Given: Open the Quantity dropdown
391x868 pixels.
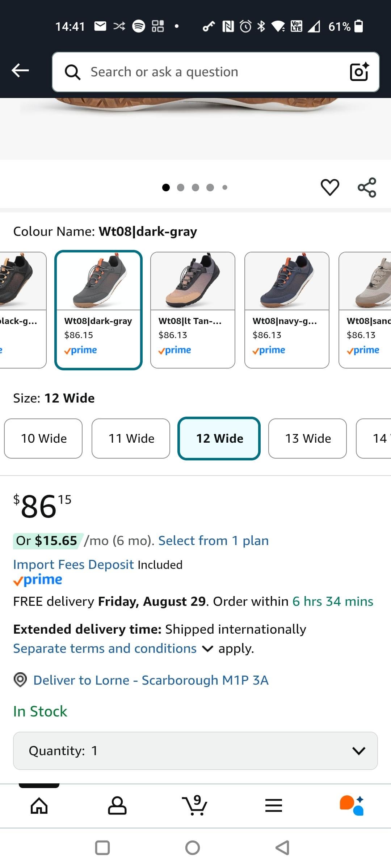Looking at the screenshot, I should [x=195, y=751].
